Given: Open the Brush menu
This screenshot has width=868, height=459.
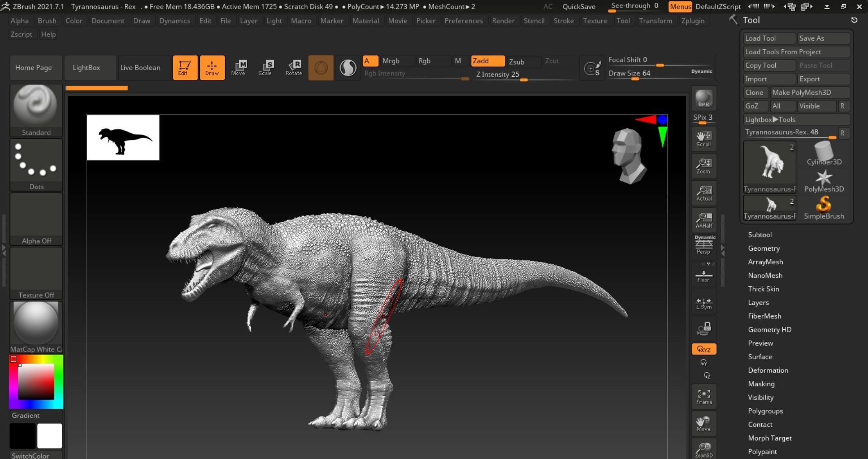Looking at the screenshot, I should point(47,21).
